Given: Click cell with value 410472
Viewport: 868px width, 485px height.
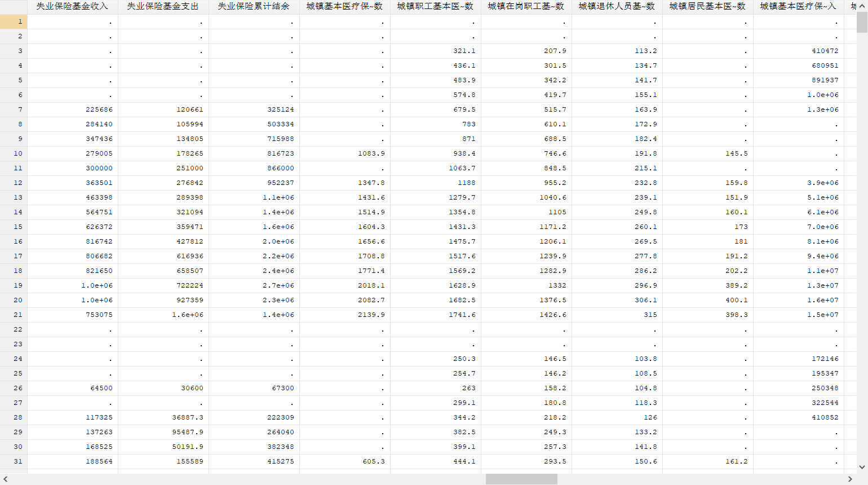Looking at the screenshot, I should click(799, 51).
